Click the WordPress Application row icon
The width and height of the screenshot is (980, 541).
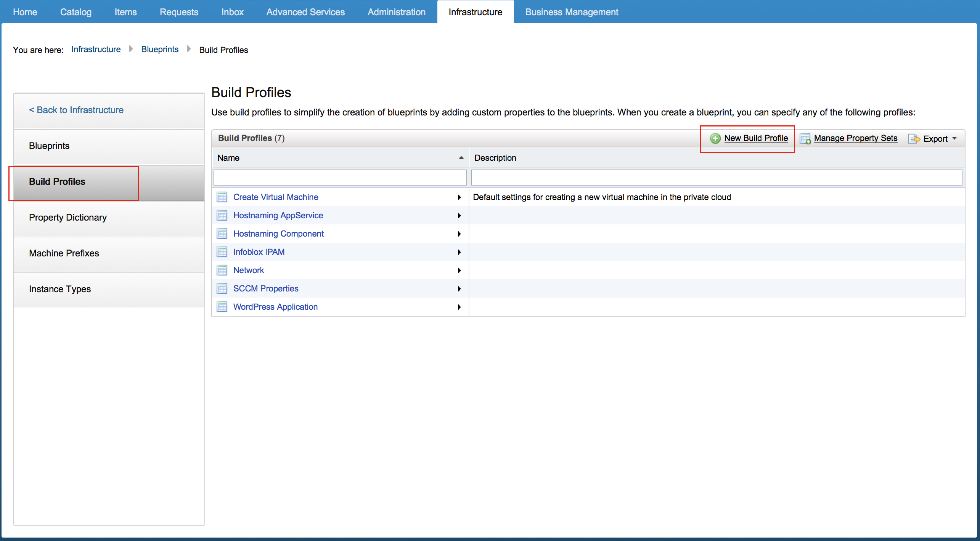click(222, 307)
